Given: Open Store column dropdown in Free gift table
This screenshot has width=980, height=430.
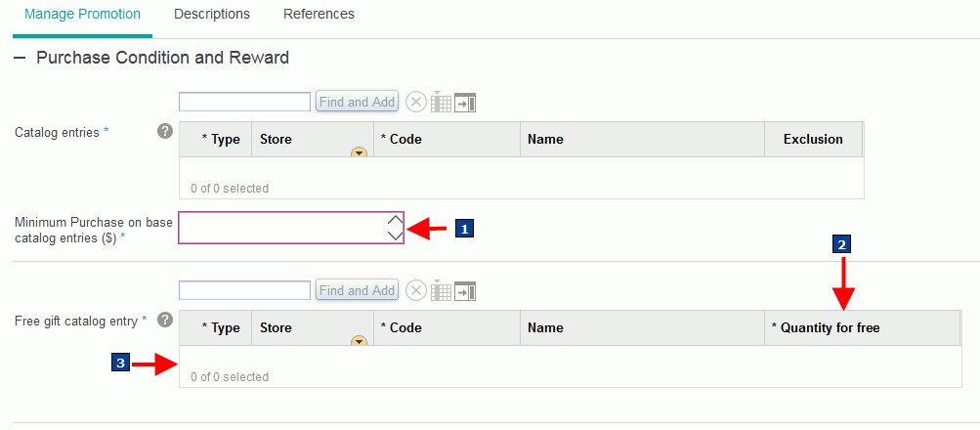Looking at the screenshot, I should (x=359, y=341).
